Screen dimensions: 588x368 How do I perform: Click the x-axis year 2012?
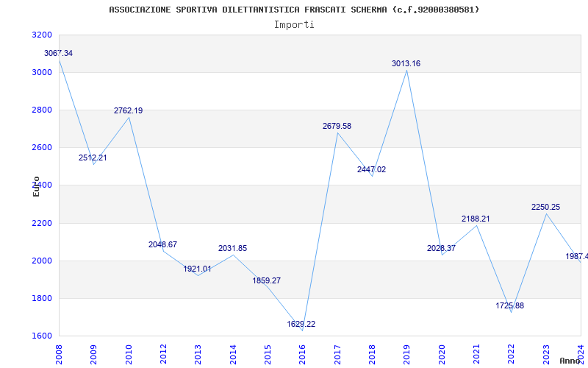[163, 355]
